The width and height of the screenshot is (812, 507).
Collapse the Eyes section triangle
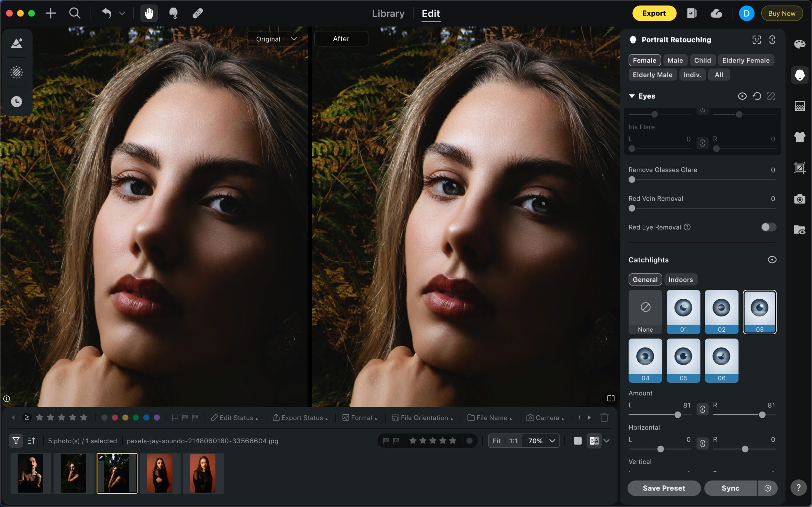click(x=632, y=96)
